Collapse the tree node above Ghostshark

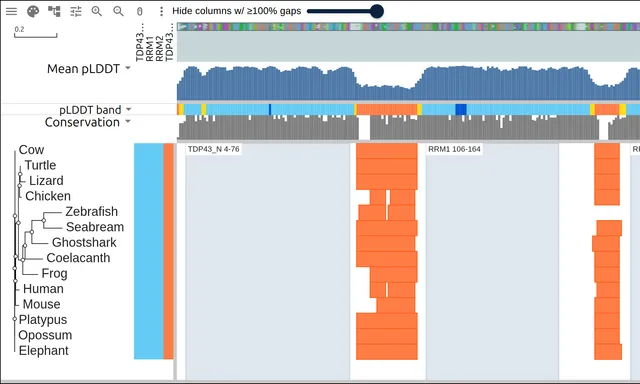click(32, 232)
